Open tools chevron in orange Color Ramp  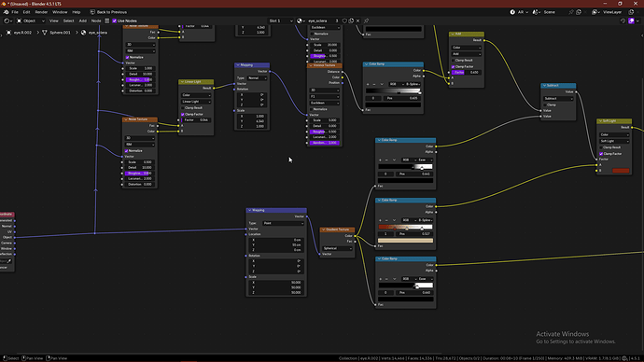click(x=394, y=220)
